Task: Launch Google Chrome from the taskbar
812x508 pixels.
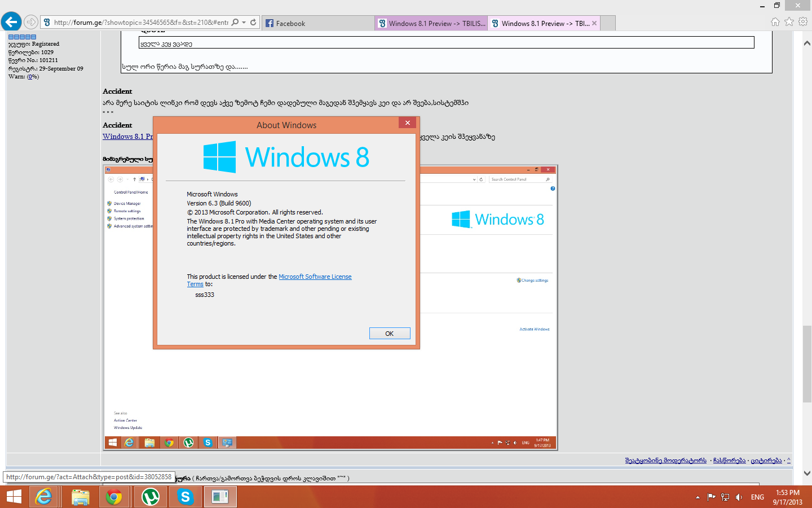Action: coord(114,497)
